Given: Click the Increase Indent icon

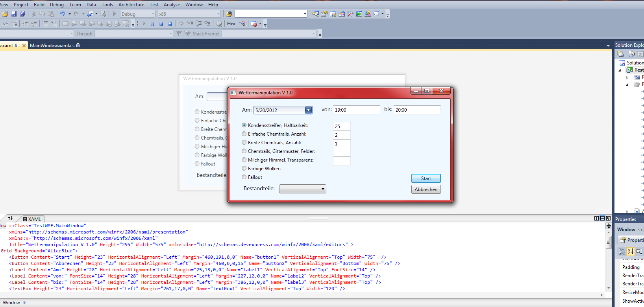Looking at the screenshot, I should [x=34, y=24].
